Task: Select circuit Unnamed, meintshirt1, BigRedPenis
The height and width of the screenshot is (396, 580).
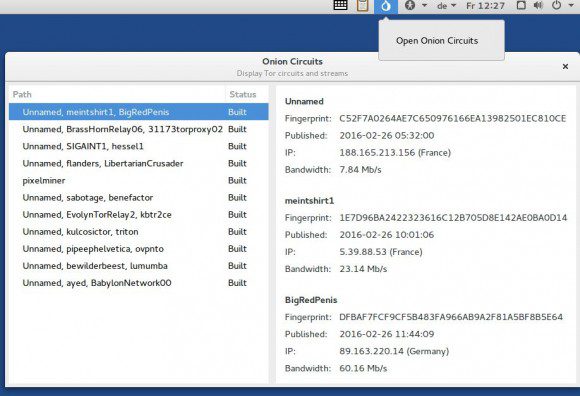Action: pyautogui.click(x=139, y=112)
